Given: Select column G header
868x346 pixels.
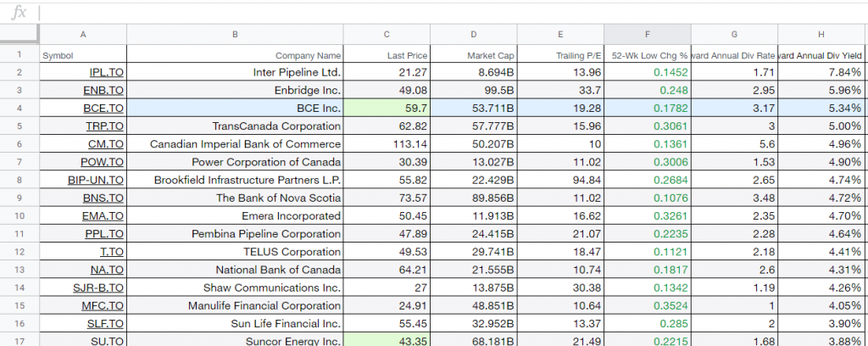Looking at the screenshot, I should [x=735, y=34].
